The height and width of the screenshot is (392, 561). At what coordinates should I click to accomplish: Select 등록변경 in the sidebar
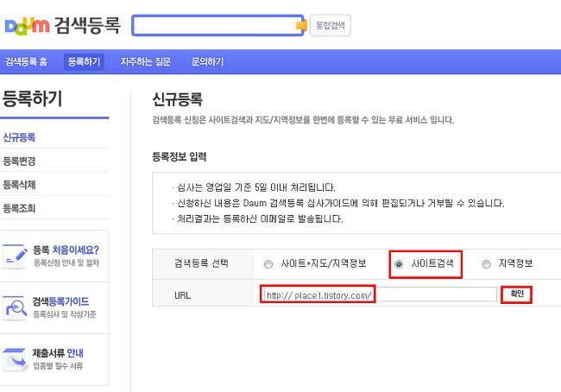pos(19,161)
